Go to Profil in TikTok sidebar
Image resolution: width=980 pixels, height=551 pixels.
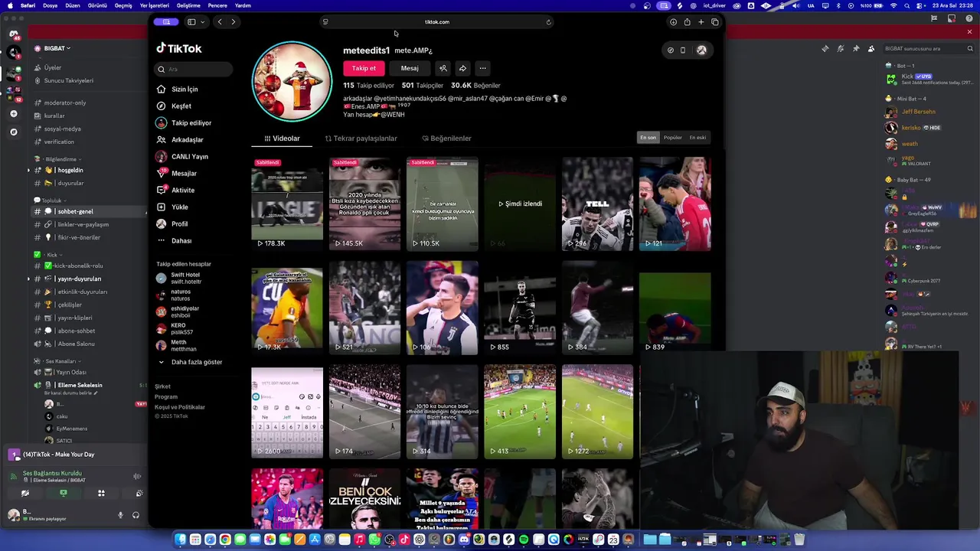click(172, 223)
